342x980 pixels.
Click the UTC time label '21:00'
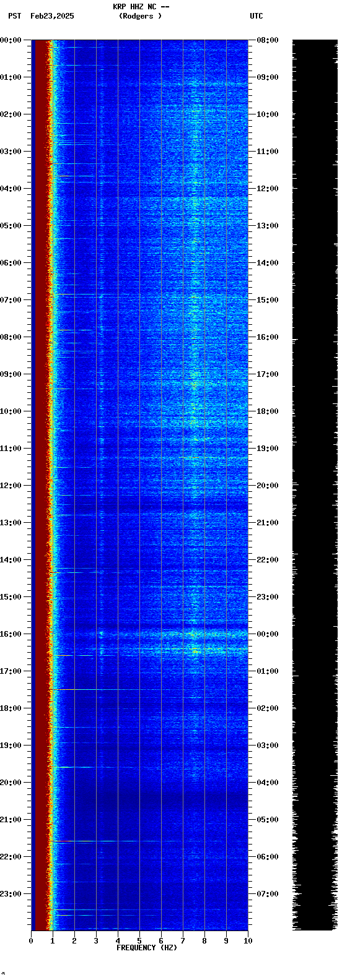[x=268, y=523]
